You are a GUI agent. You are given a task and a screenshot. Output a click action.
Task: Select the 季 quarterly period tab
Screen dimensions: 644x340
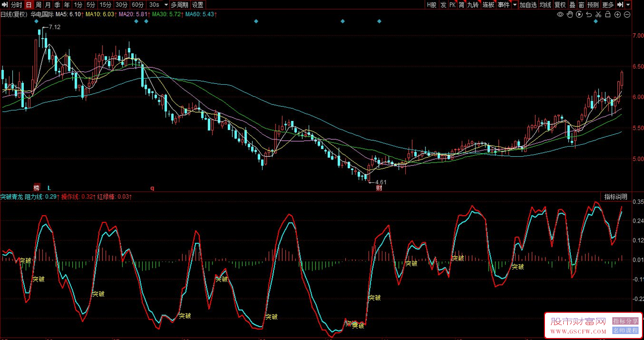pyautogui.click(x=57, y=4)
